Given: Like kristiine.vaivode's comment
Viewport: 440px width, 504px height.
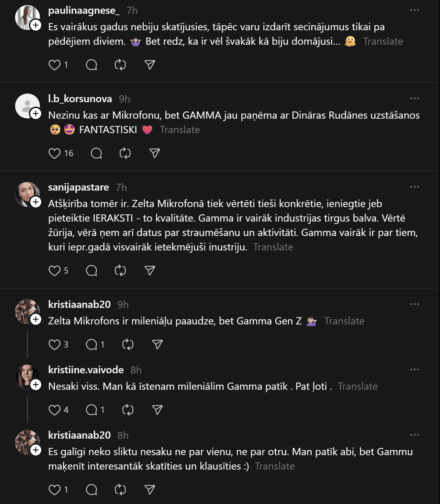Looking at the screenshot, I should tap(54, 410).
